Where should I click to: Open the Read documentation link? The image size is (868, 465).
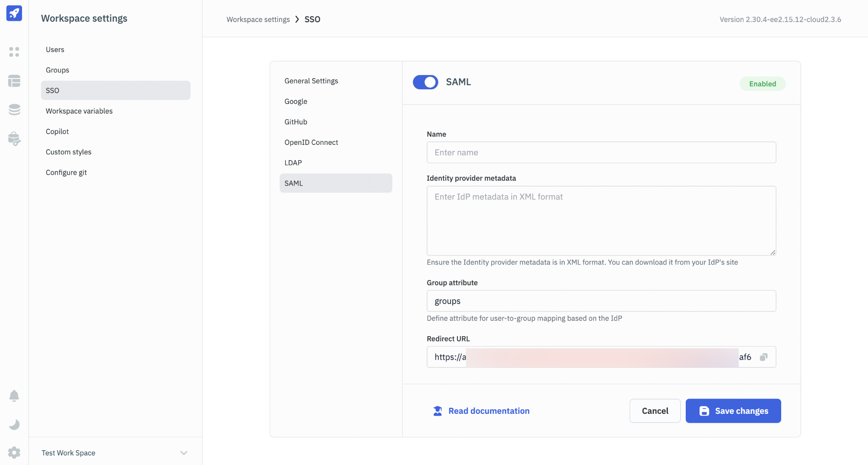489,411
